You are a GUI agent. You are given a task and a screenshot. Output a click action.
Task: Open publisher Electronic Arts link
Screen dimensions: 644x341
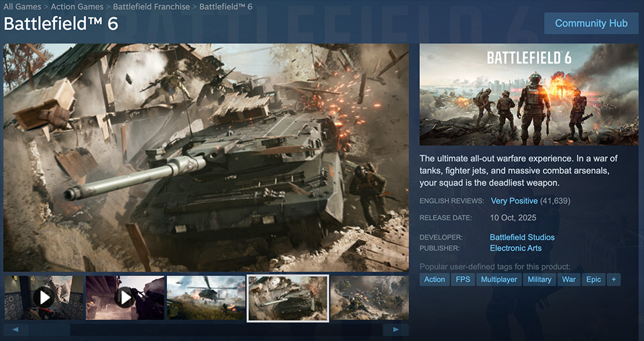(515, 248)
